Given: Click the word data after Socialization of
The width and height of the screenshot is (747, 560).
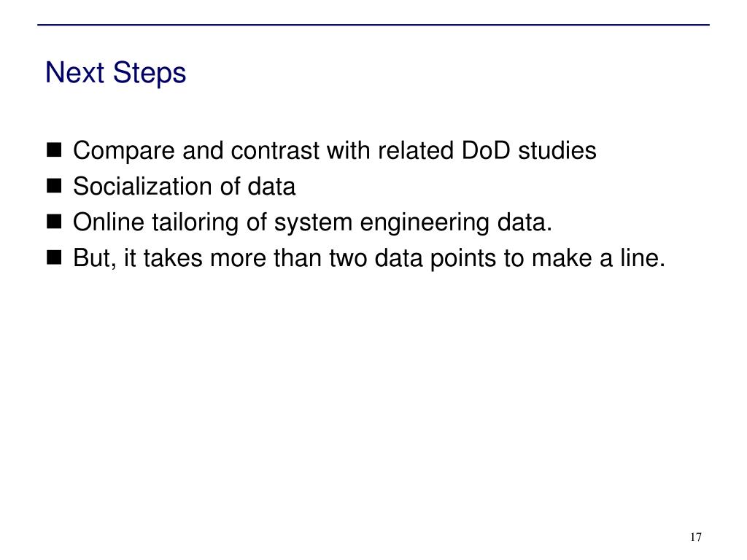Looking at the screenshot, I should click(x=271, y=186).
